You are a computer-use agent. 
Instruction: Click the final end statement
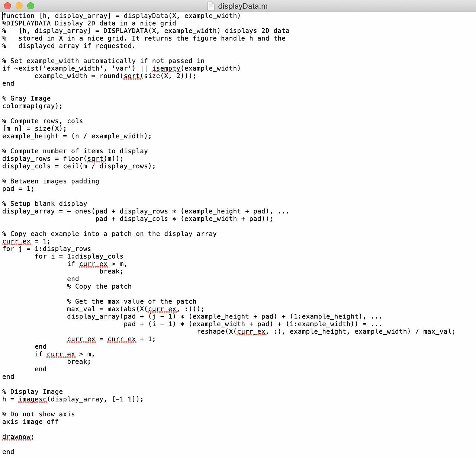[8, 451]
